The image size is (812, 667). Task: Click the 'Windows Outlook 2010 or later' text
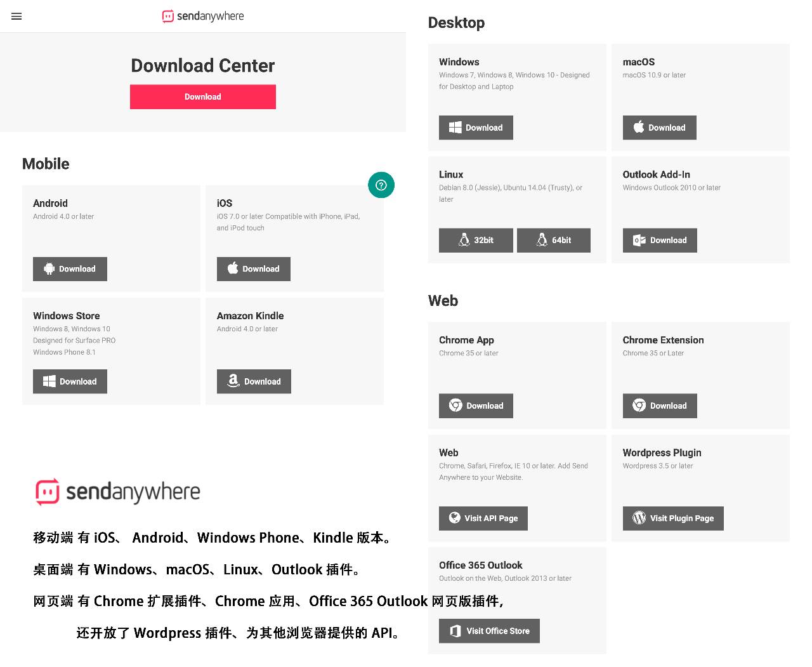(x=672, y=188)
